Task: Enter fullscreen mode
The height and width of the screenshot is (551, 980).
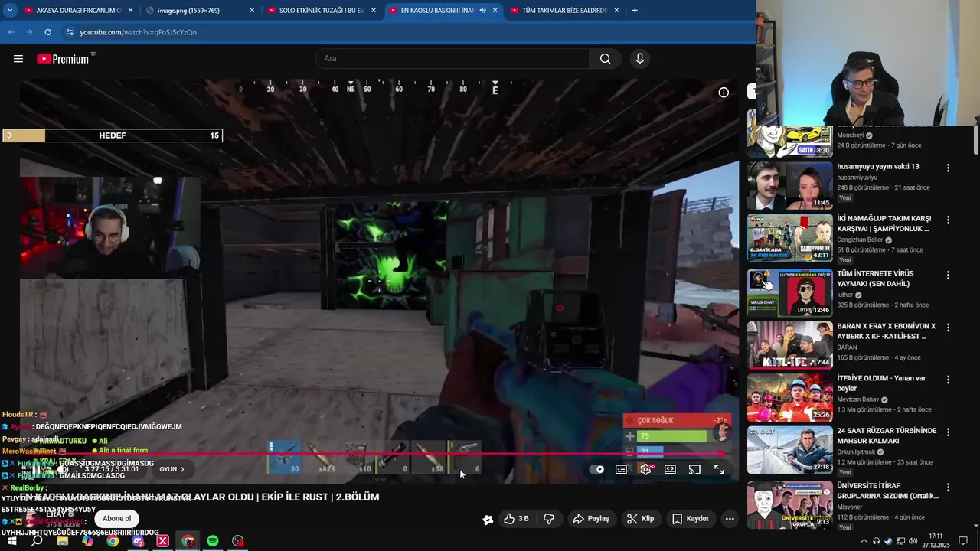Action: coord(719,469)
